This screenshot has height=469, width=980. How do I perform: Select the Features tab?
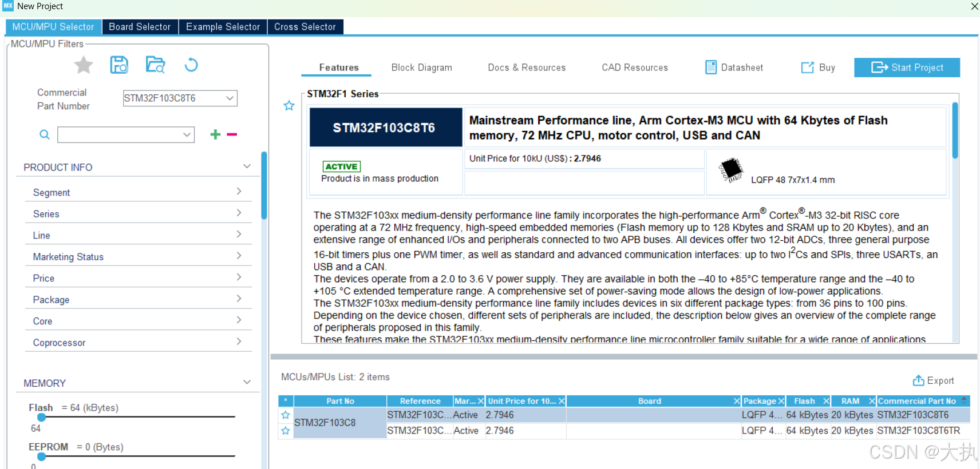tap(339, 67)
